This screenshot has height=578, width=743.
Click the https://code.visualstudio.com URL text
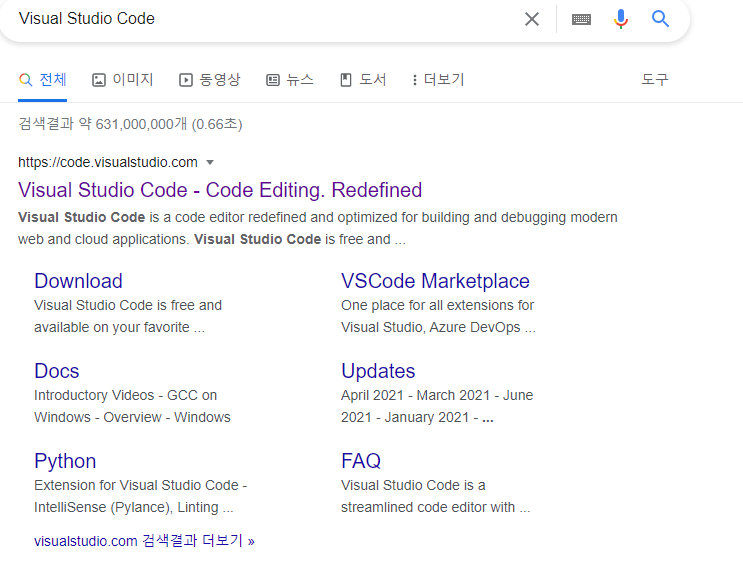tap(108, 163)
